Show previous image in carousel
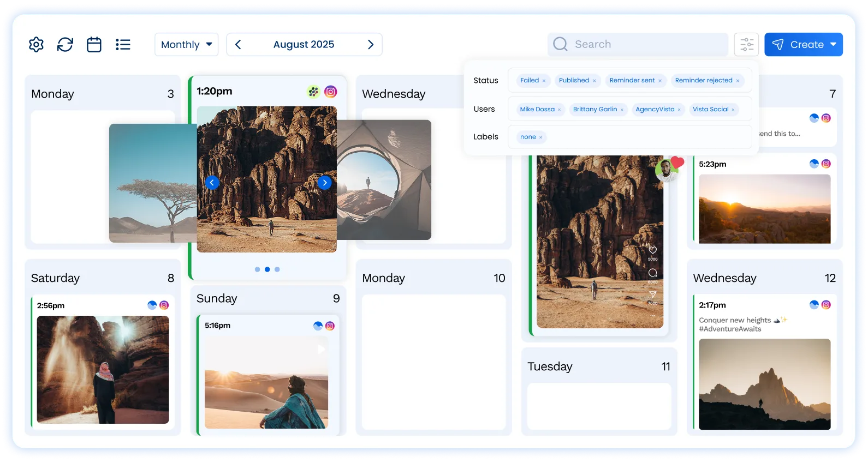The height and width of the screenshot is (463, 868). tap(212, 183)
